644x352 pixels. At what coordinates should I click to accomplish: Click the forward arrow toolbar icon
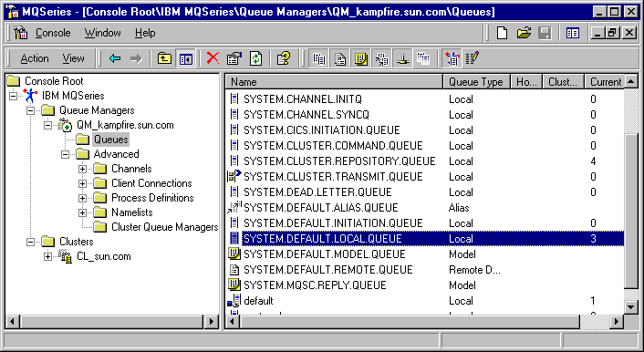[x=136, y=58]
